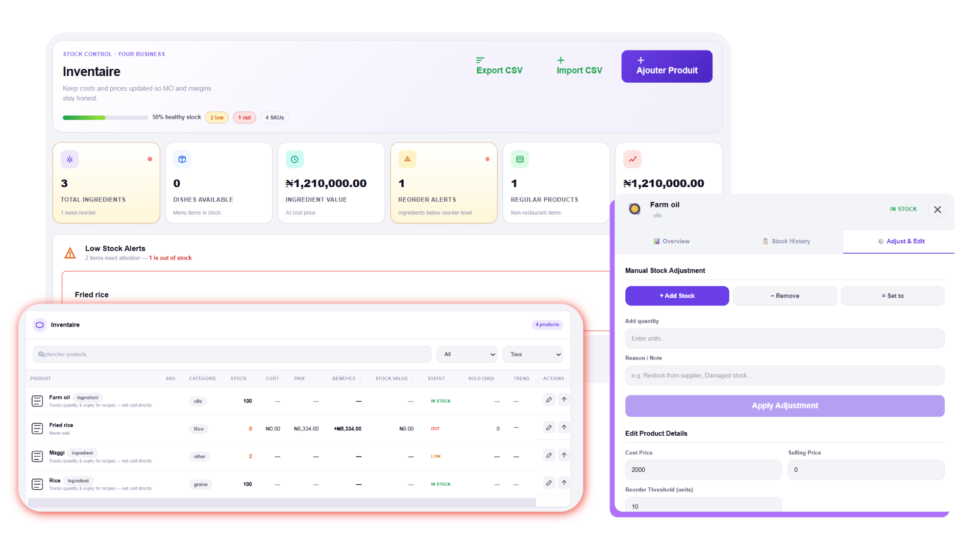Click Import CSV
This screenshot has height=551, width=980.
tap(579, 66)
